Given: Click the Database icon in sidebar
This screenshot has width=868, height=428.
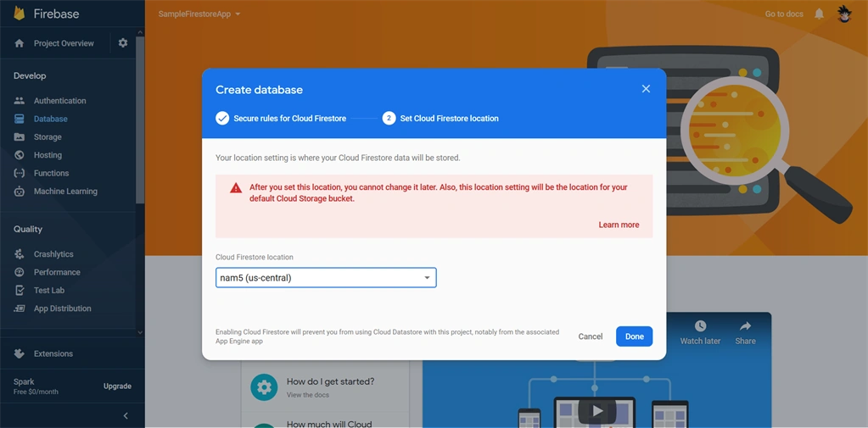Looking at the screenshot, I should [x=20, y=119].
